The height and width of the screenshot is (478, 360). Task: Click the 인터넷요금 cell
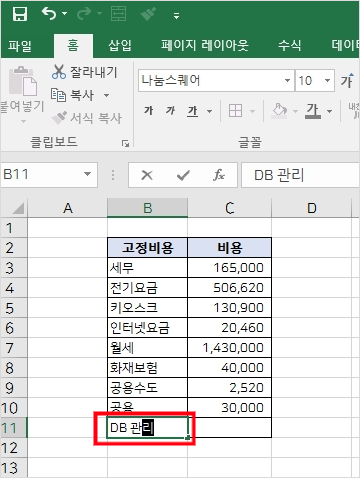pyautogui.click(x=148, y=328)
